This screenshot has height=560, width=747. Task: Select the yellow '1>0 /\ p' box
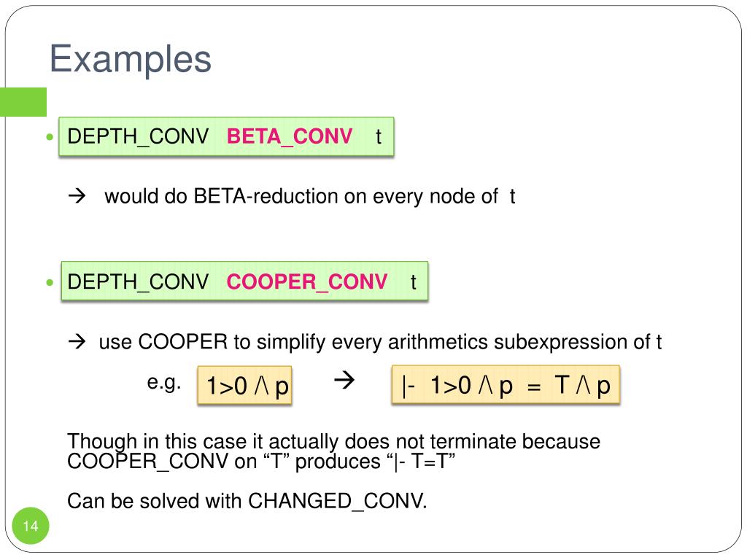point(244,385)
